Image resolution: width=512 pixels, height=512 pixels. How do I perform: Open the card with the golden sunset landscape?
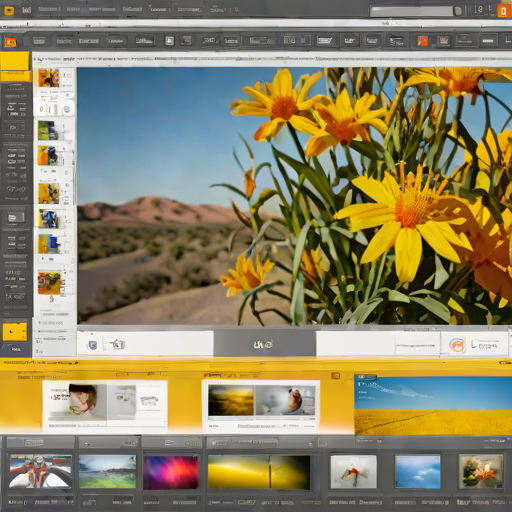261,405
